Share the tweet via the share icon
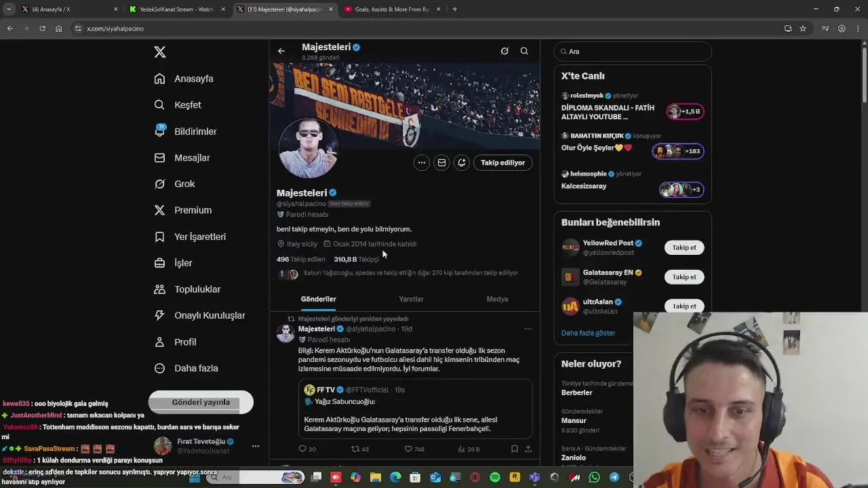The height and width of the screenshot is (488, 868). (x=528, y=449)
